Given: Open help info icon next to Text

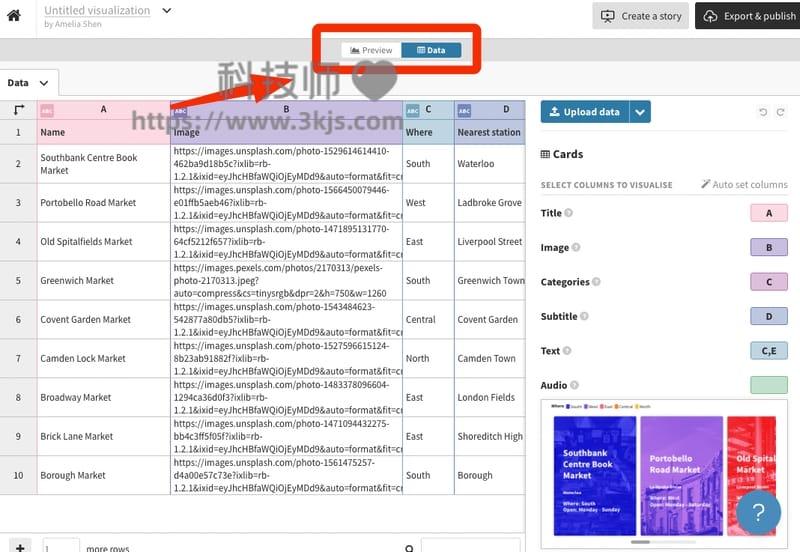Looking at the screenshot, I should click(x=567, y=350).
